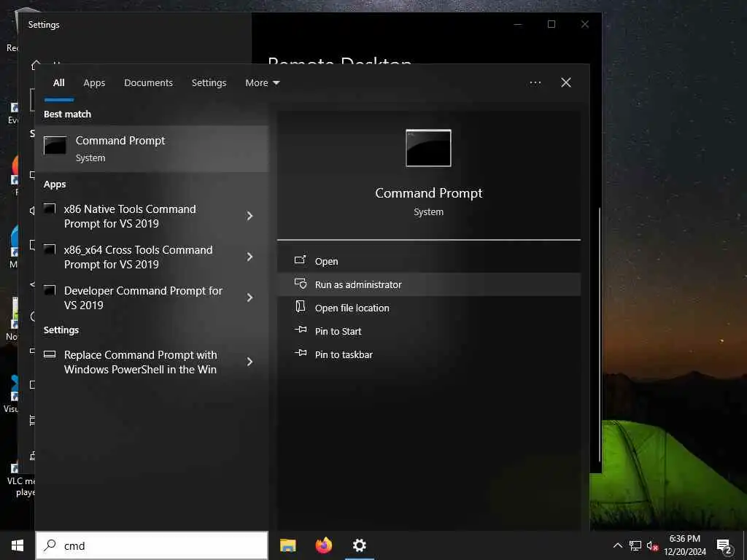Click the x86 Native Tools result icon
Viewport: 747px width, 560px height.
50,208
